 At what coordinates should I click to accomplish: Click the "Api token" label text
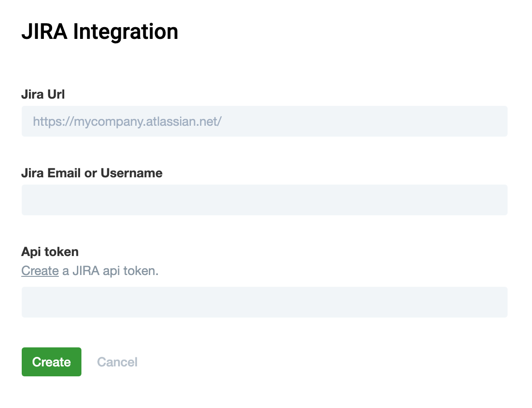coord(50,251)
